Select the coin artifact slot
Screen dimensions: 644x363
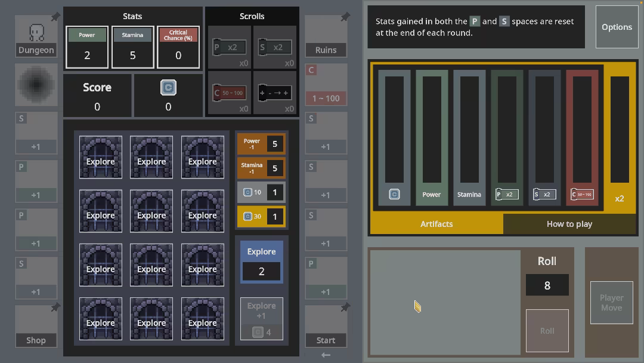394,138
